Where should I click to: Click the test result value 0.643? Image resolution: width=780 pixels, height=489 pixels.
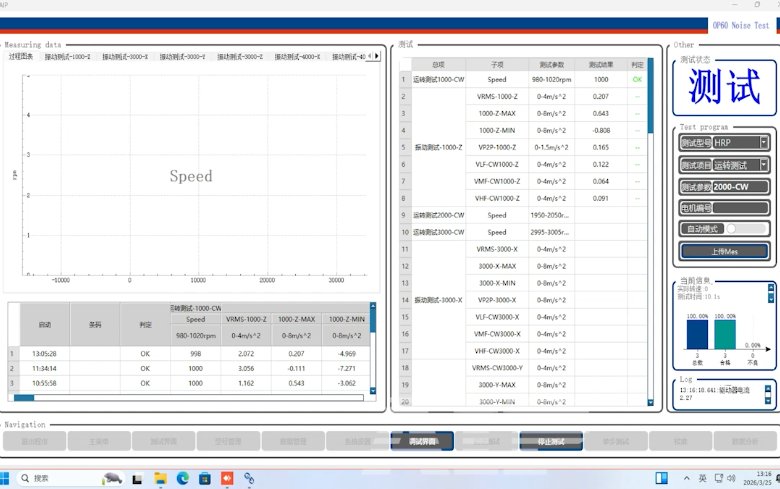click(601, 113)
